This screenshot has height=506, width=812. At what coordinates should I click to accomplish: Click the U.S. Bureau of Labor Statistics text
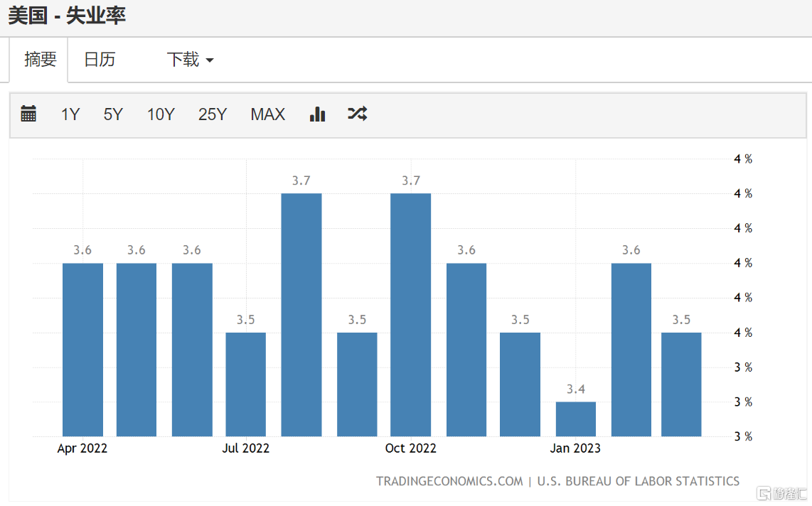point(638,481)
